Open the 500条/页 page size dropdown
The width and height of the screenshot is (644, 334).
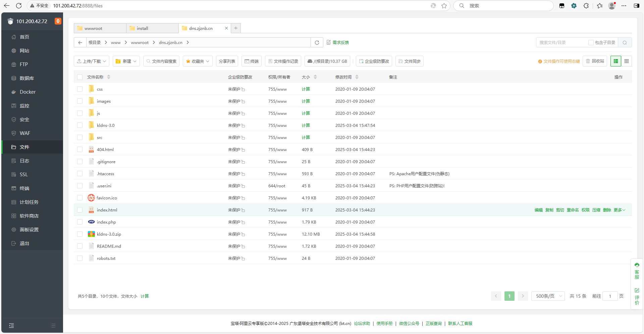(x=548, y=296)
